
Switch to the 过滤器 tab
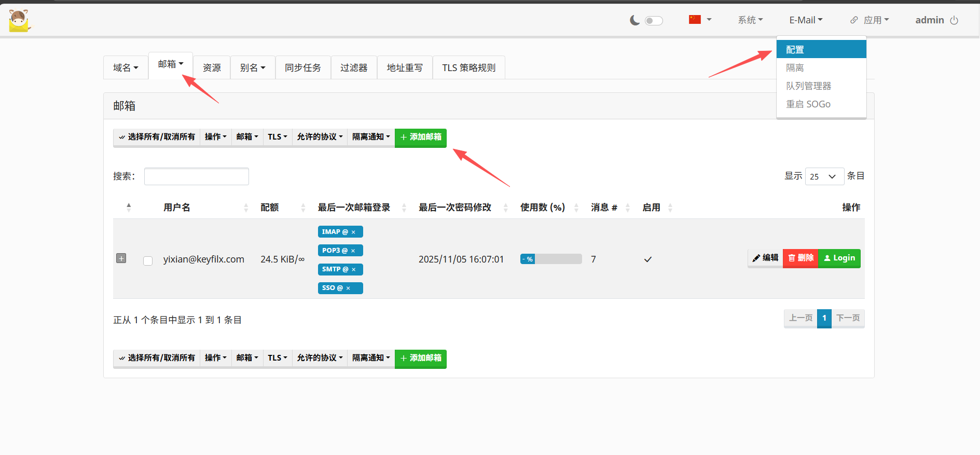click(354, 68)
